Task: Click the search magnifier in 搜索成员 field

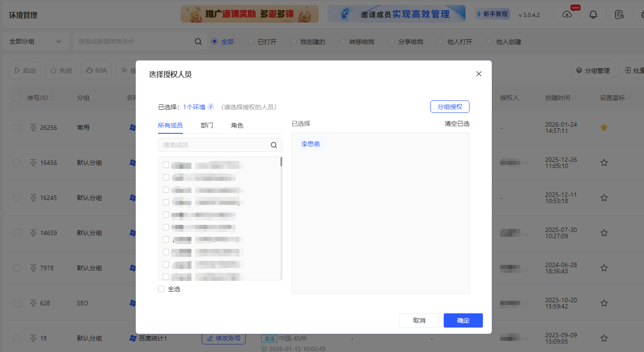Action: [x=273, y=144]
